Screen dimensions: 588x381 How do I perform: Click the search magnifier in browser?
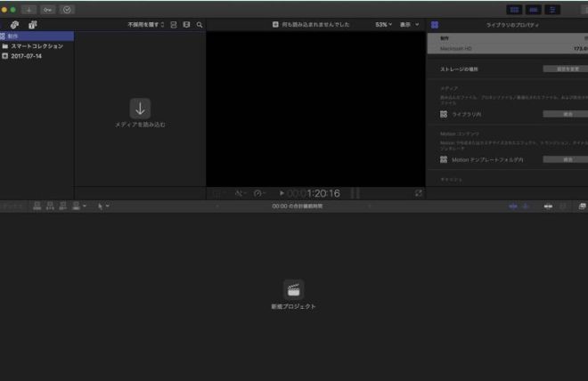(200, 25)
